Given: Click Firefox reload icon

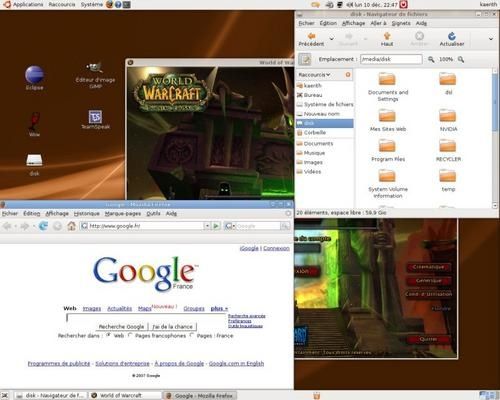Looking at the screenshot, I should pyautogui.click(x=43, y=226).
